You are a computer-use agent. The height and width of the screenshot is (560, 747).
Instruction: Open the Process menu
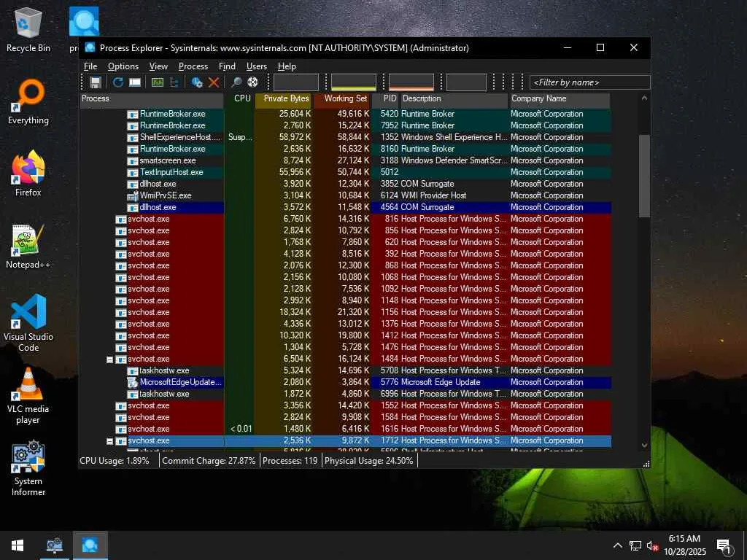(x=193, y=66)
